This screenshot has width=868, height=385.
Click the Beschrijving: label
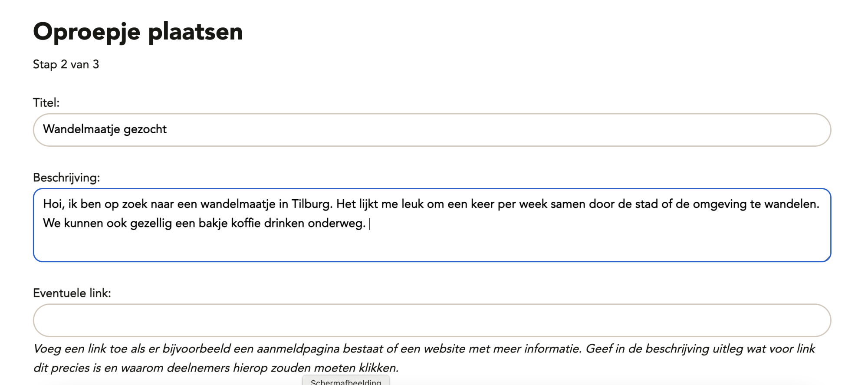click(66, 177)
